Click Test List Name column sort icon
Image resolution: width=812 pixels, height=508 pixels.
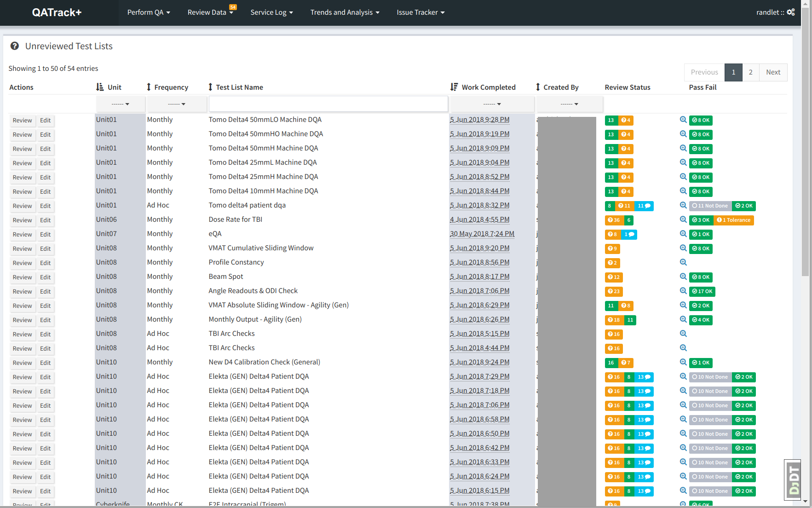click(x=210, y=87)
